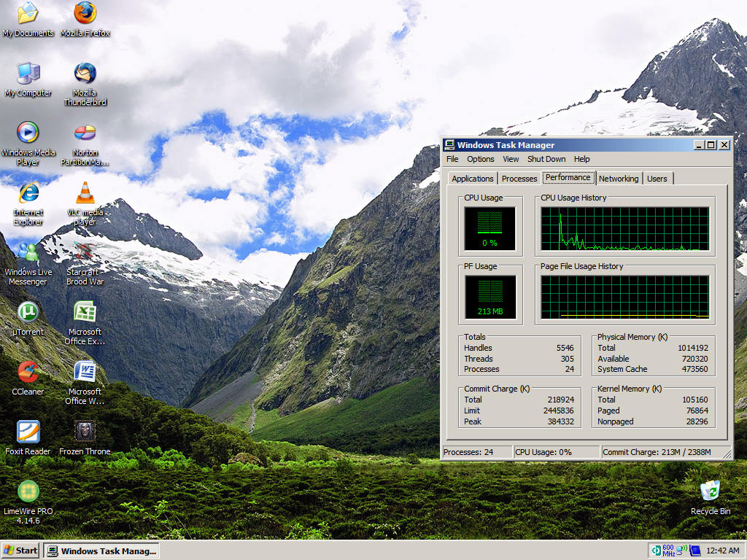747x560 pixels.
Task: Select the Windows Live Messenger icon
Action: (28, 253)
